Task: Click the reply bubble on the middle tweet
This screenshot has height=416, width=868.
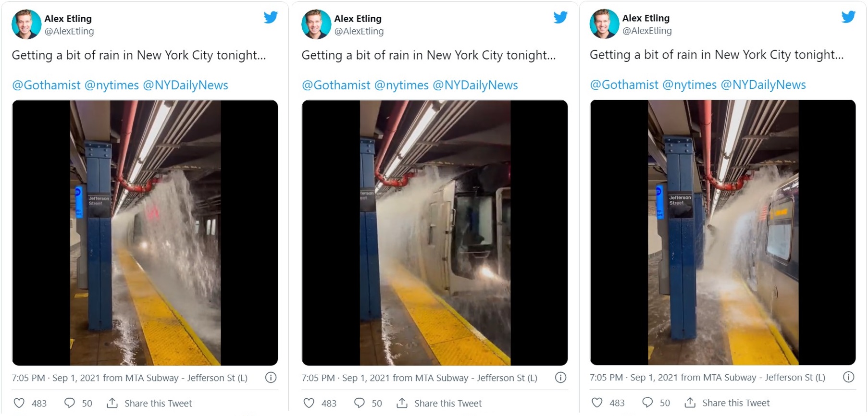Action: coord(359,403)
